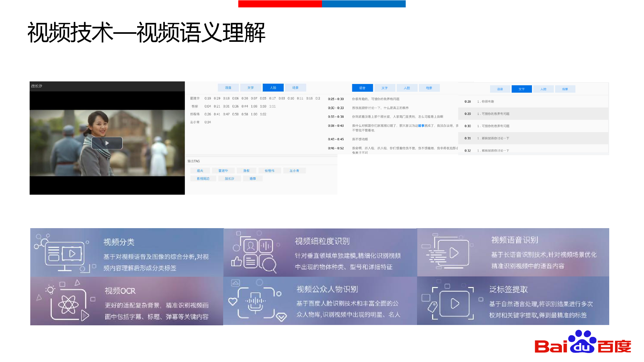
Task: Click the 霍建华 output tag
Action: 223,171
